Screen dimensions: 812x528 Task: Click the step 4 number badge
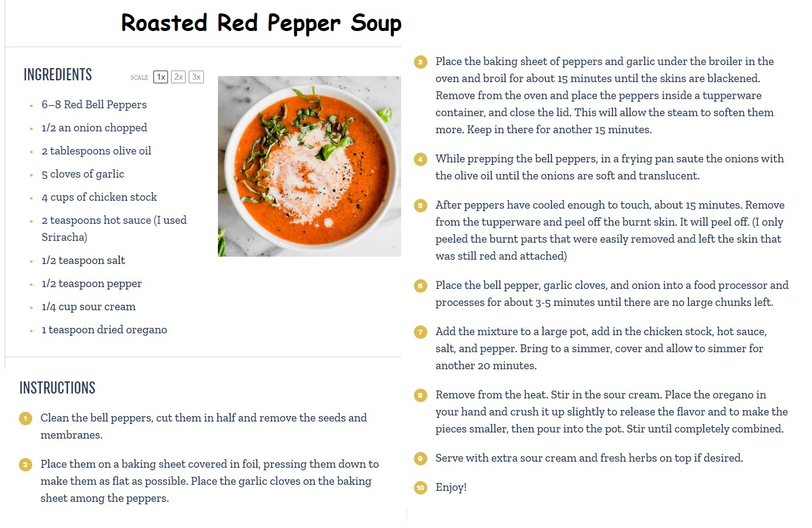(420, 159)
